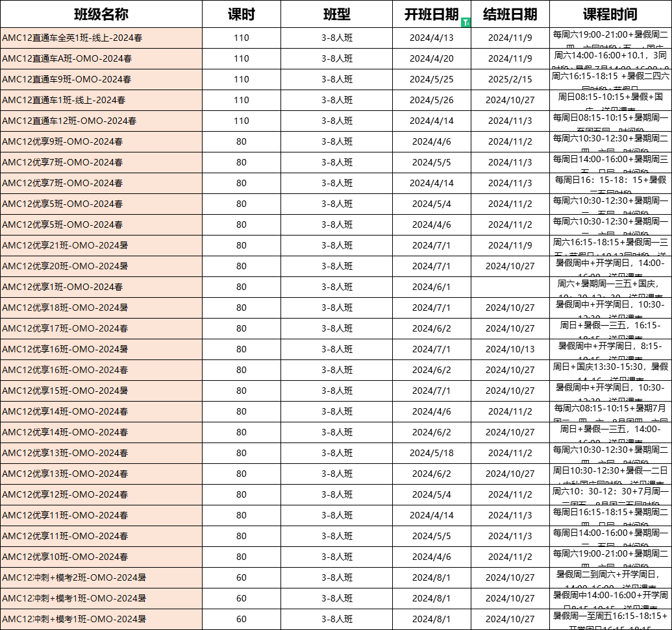Click schedule cell 周六14:00-16:00+10.1，3同
The width and height of the screenshot is (672, 630).
point(610,58)
